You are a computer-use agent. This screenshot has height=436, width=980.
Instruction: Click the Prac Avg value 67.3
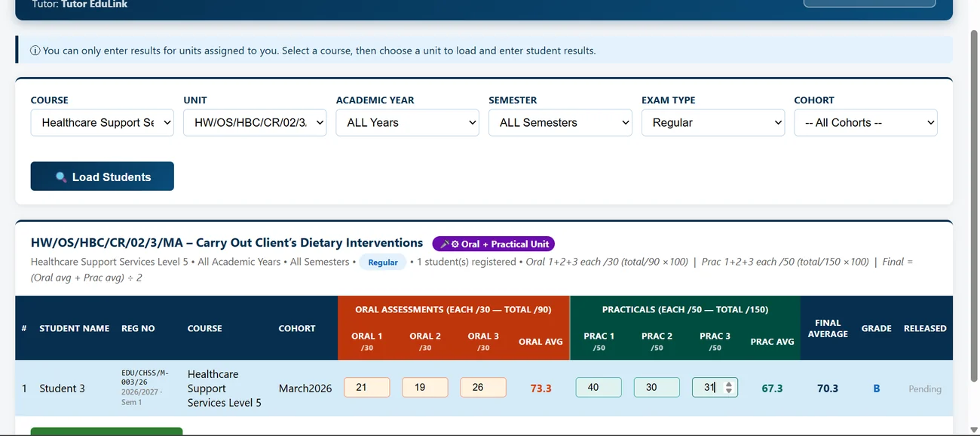point(772,388)
